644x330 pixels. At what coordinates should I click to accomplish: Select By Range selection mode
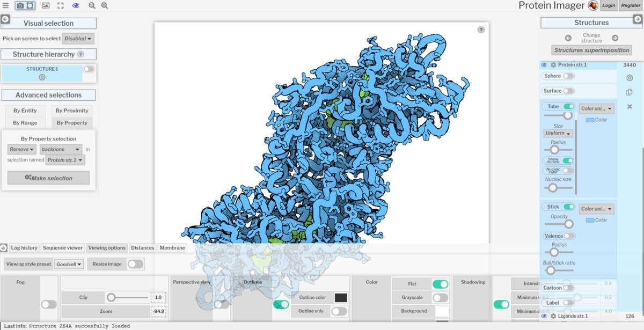tap(25, 123)
